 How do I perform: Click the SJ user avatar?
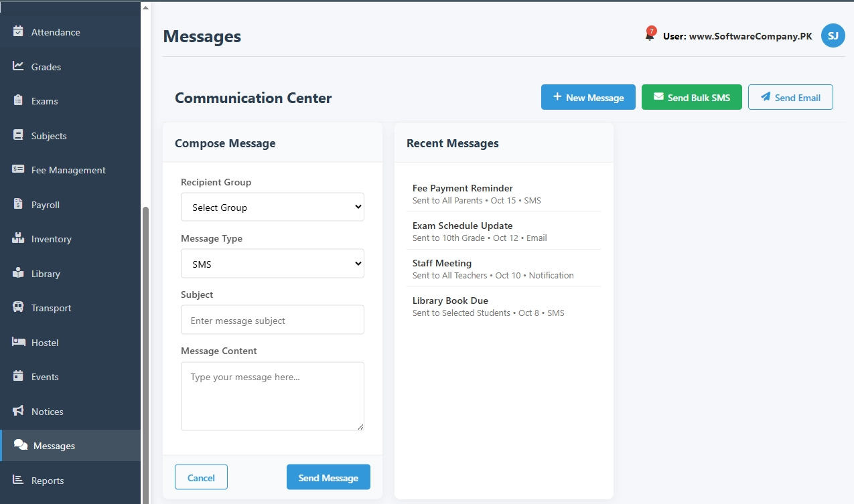click(x=833, y=36)
